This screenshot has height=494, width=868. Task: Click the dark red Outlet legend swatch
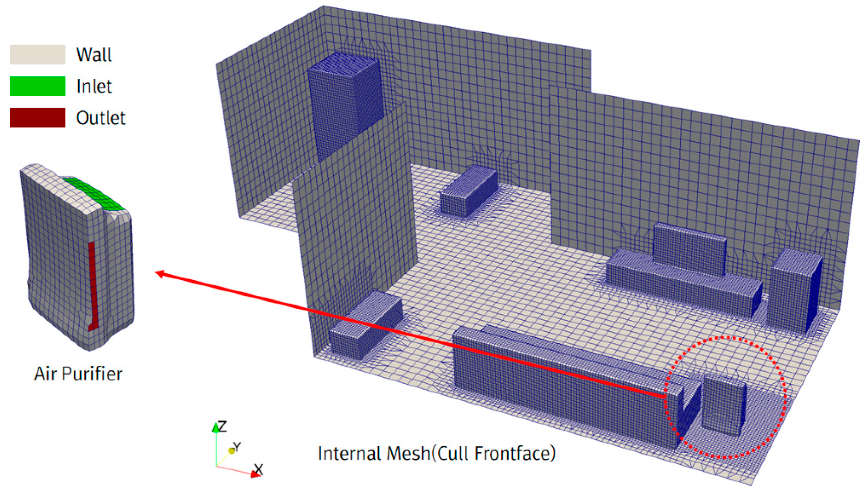(37, 118)
